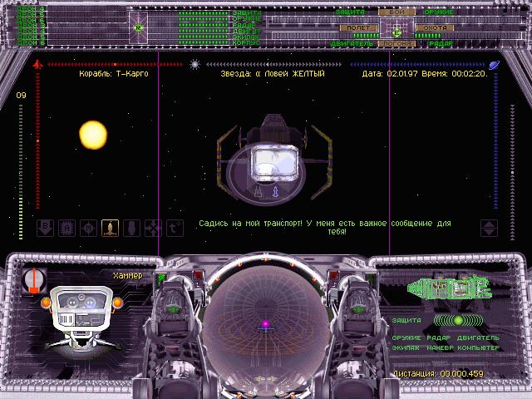Select the highlighted rocket icon in toolbar

coord(111,227)
